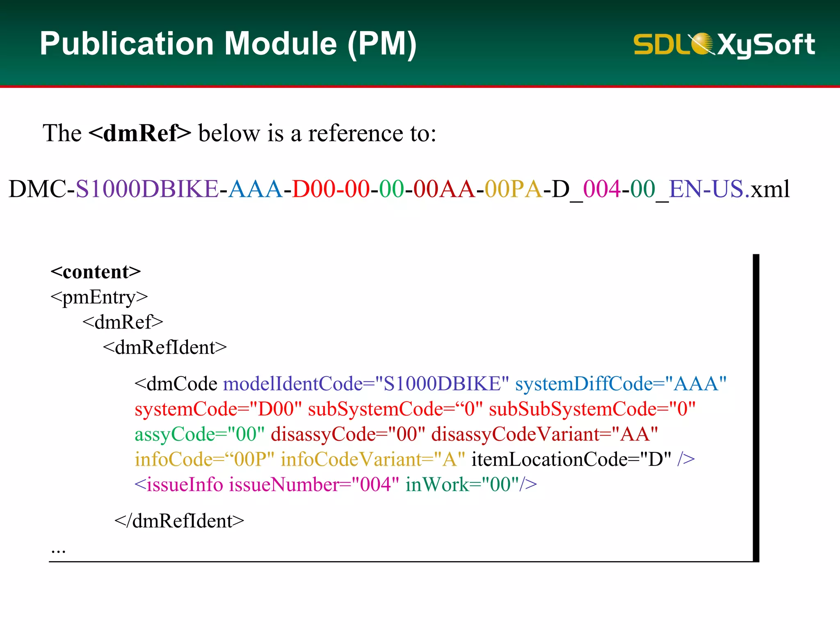Click the infoCode="00P" attribute
Screen dimensions: 840x630
pyautogui.click(x=204, y=459)
